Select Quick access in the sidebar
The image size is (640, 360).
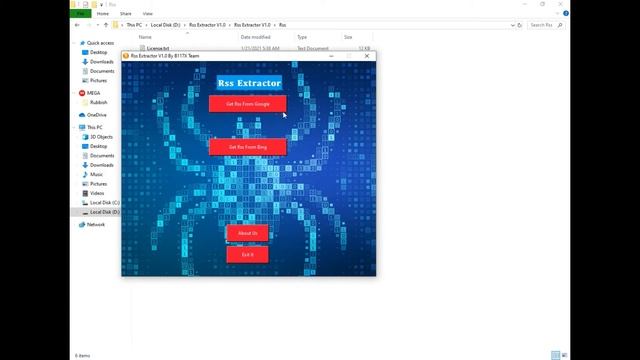pyautogui.click(x=100, y=43)
